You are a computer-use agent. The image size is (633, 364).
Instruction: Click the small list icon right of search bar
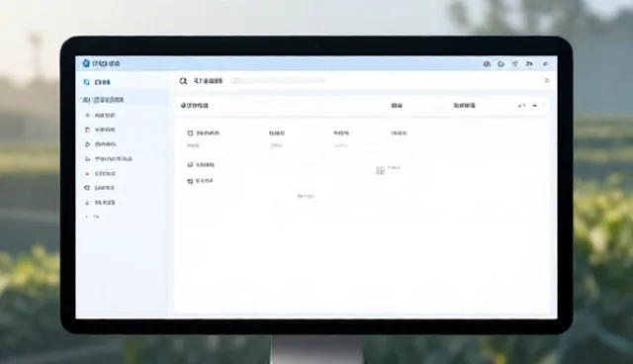[547, 81]
